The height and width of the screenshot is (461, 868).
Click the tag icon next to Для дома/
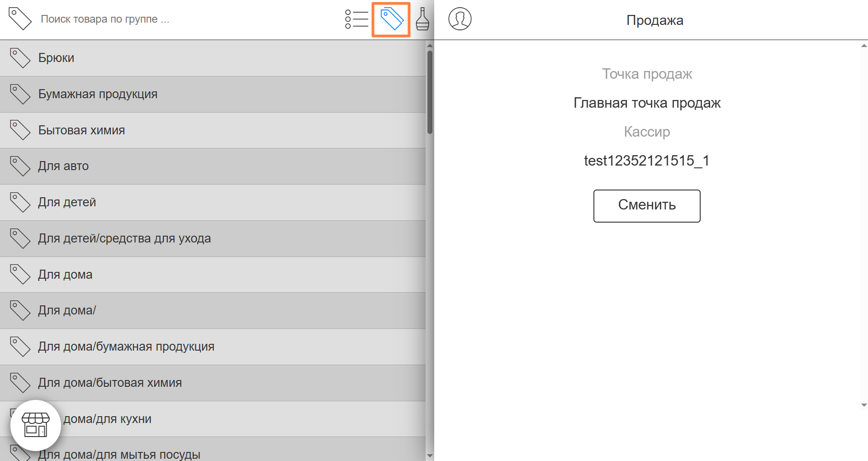(20, 310)
